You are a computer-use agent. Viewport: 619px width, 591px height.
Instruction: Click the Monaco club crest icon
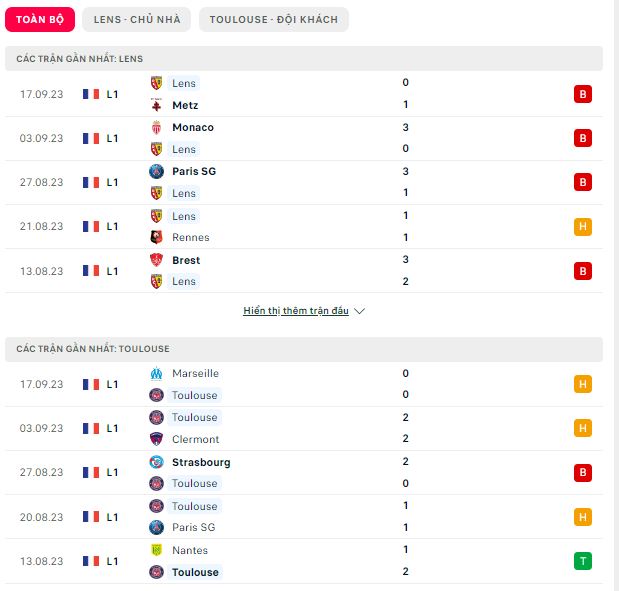pyautogui.click(x=156, y=128)
